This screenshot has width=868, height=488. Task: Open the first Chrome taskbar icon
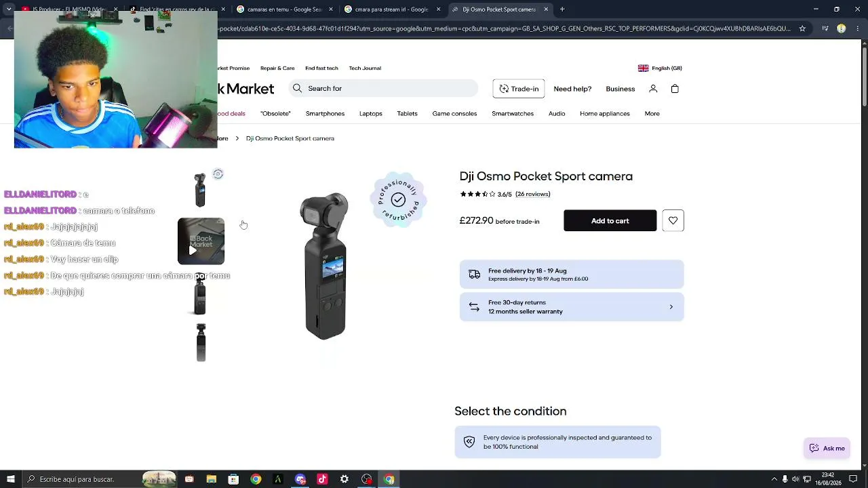coord(256,479)
